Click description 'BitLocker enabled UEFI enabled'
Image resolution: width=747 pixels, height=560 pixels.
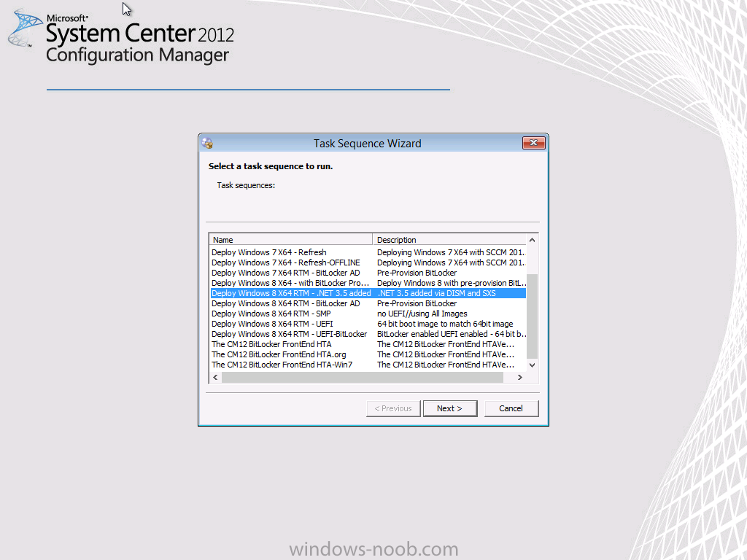pyautogui.click(x=452, y=334)
